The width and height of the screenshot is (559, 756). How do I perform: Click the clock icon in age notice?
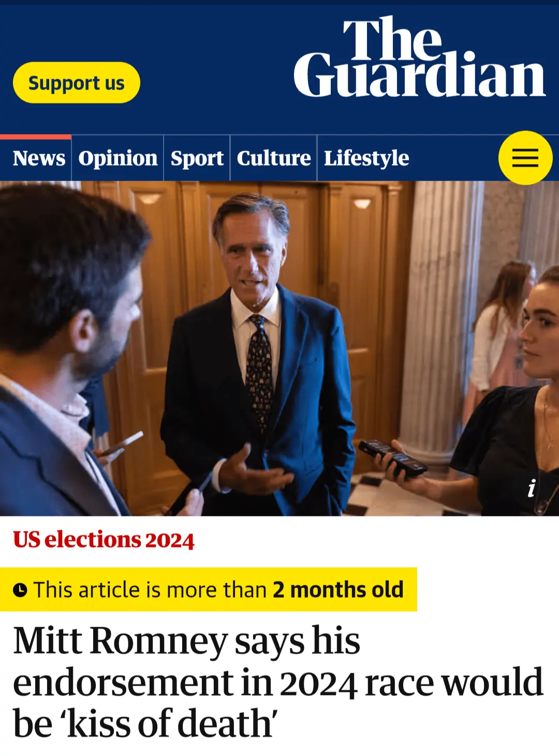click(20, 590)
